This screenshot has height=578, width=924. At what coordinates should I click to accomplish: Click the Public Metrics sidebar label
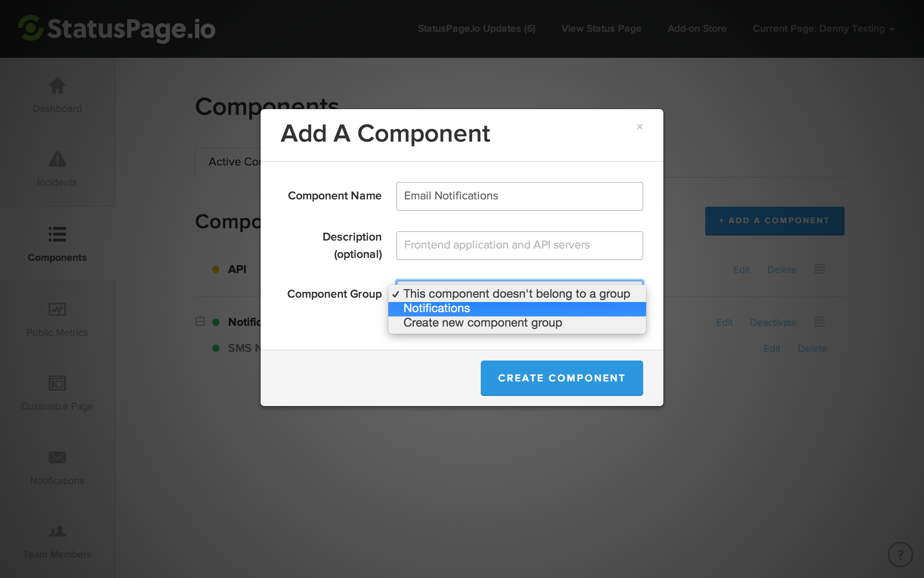[x=57, y=333]
